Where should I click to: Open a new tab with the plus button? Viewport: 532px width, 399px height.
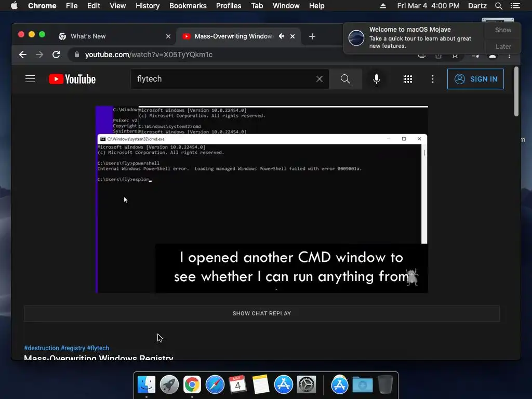(x=312, y=36)
